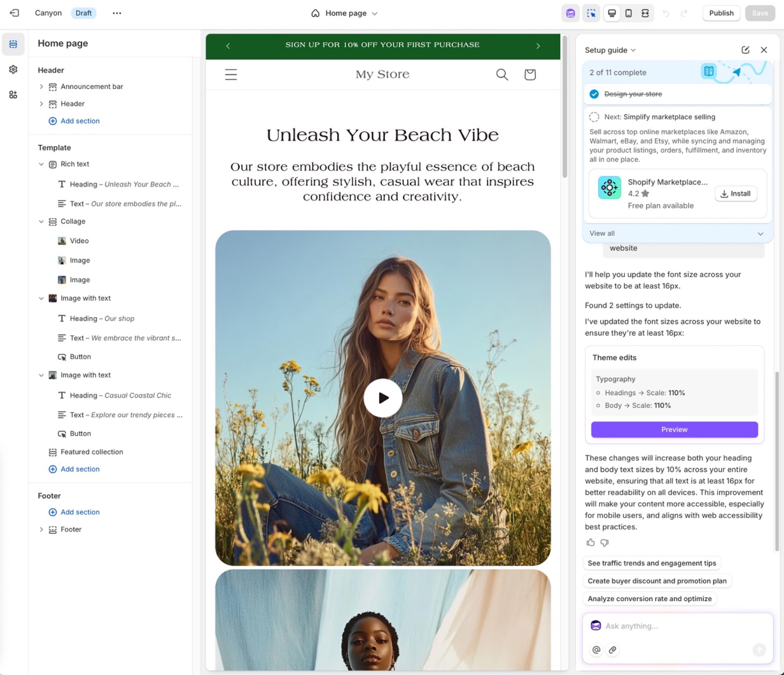Open the hamburger menu in store preview
784x675 pixels.
point(231,75)
